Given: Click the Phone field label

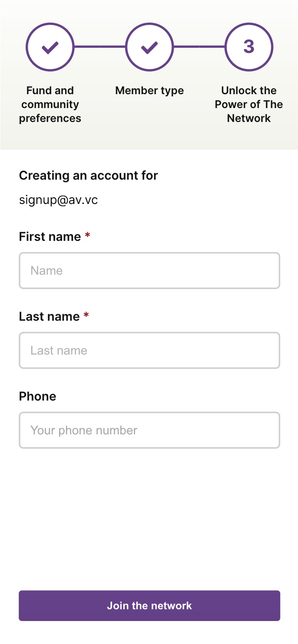Looking at the screenshot, I should click(38, 396).
